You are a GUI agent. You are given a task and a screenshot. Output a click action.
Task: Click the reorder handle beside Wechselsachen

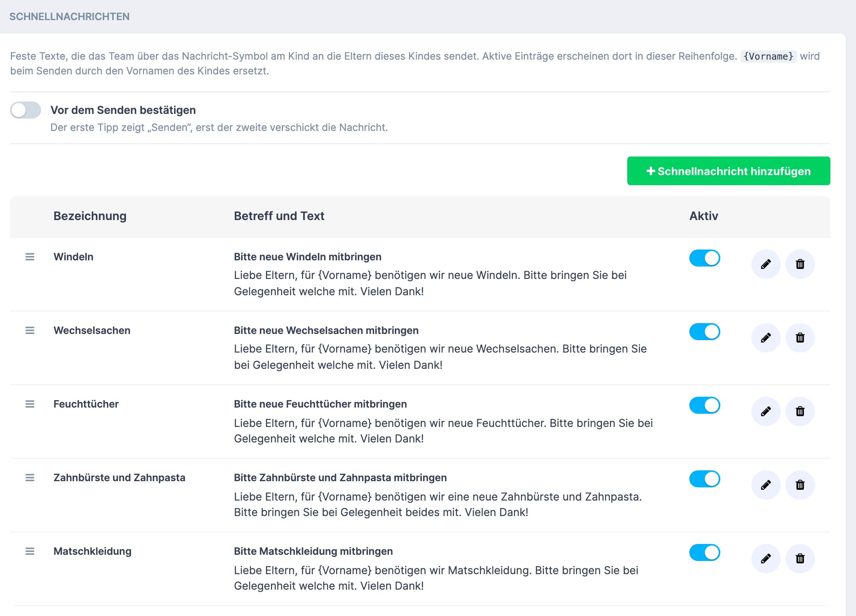point(30,330)
